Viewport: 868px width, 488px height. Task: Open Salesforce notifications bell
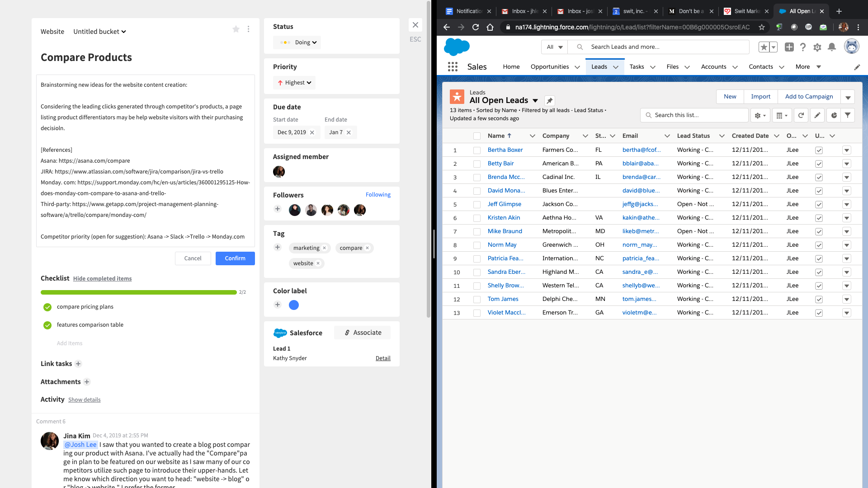click(x=831, y=47)
